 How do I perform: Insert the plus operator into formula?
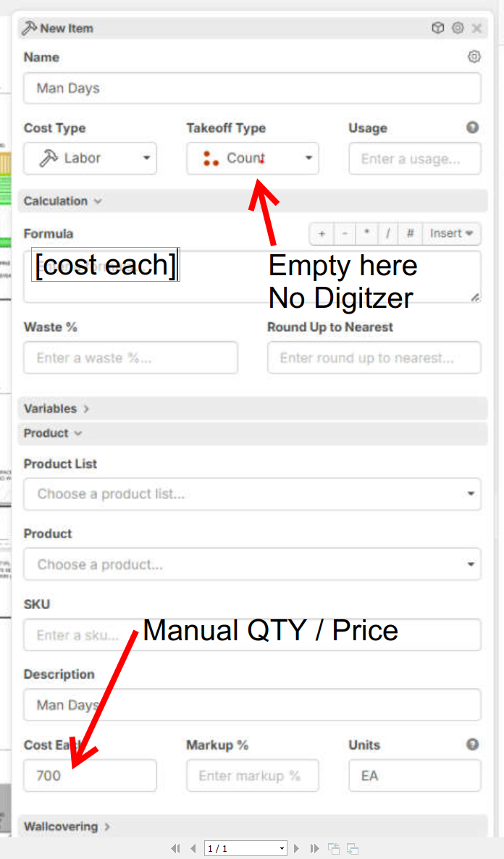(322, 233)
